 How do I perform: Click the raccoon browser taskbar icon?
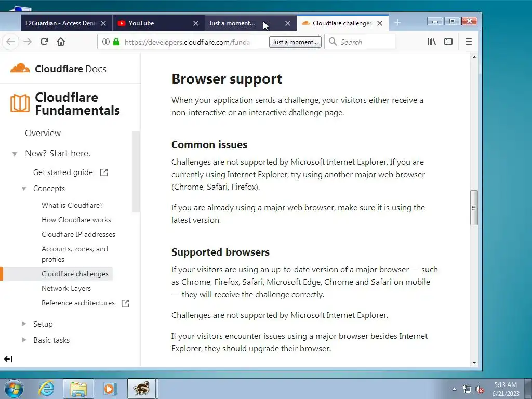141,389
